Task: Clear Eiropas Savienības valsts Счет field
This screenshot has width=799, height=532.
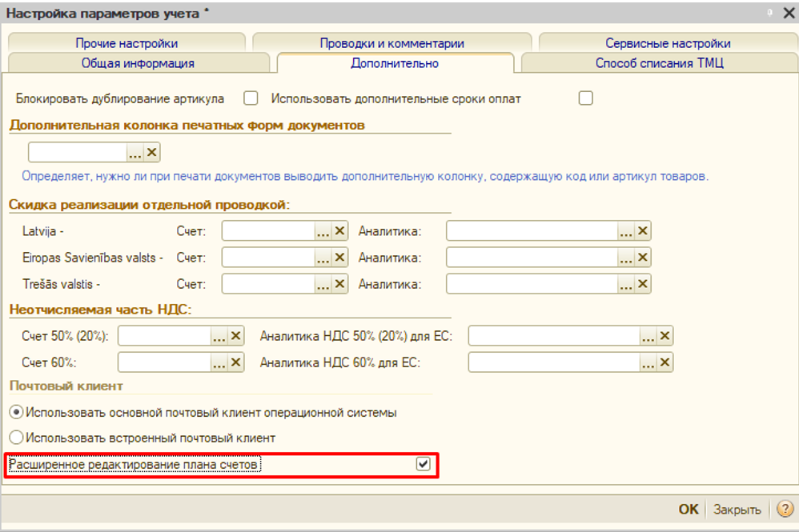Action: (339, 258)
